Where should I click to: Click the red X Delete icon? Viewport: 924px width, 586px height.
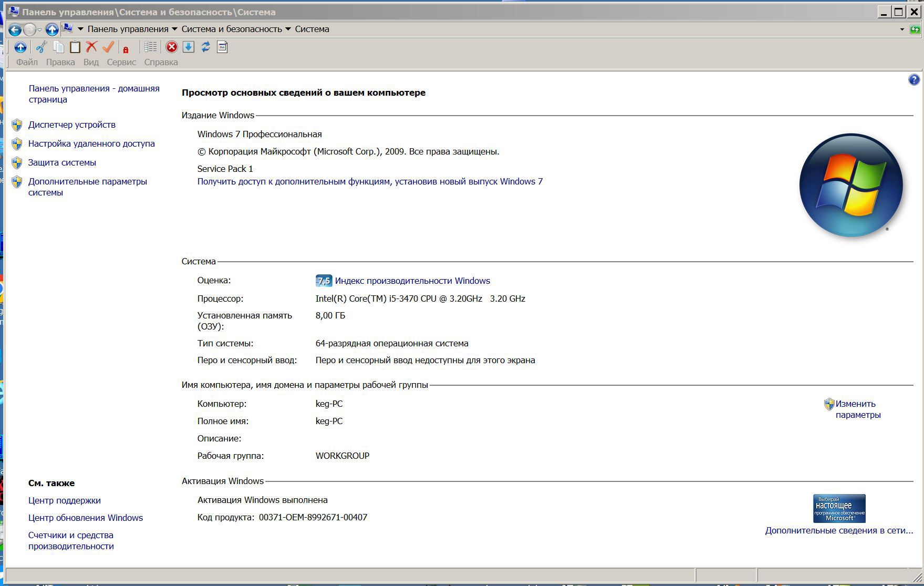[x=91, y=47]
